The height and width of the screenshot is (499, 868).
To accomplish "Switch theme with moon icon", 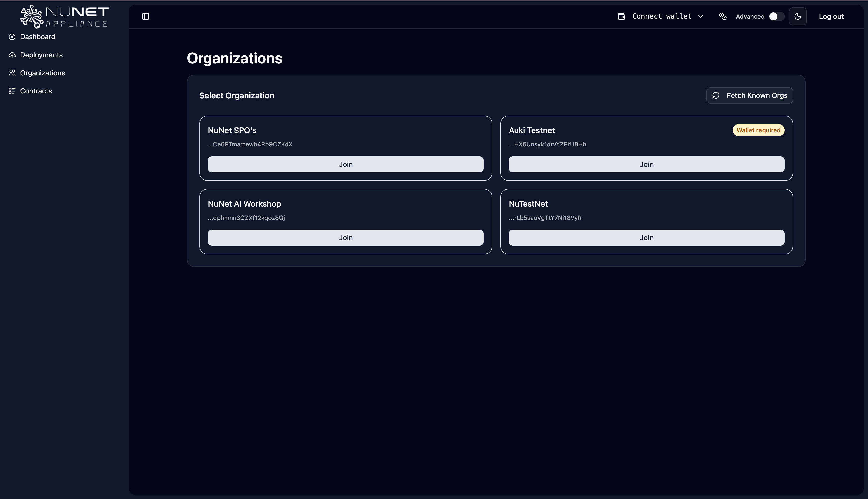I will (798, 16).
